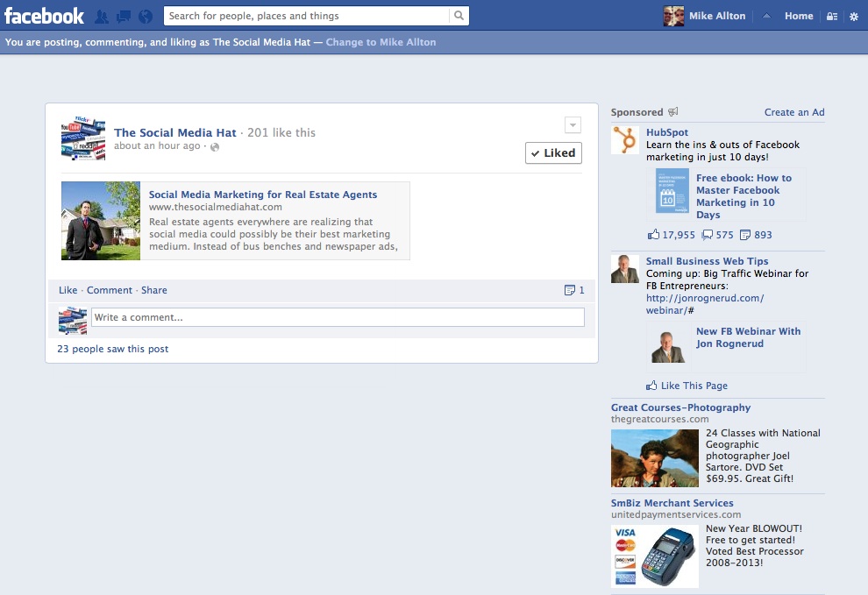Go to Home in top bar
The width and height of the screenshot is (868, 595).
point(799,16)
